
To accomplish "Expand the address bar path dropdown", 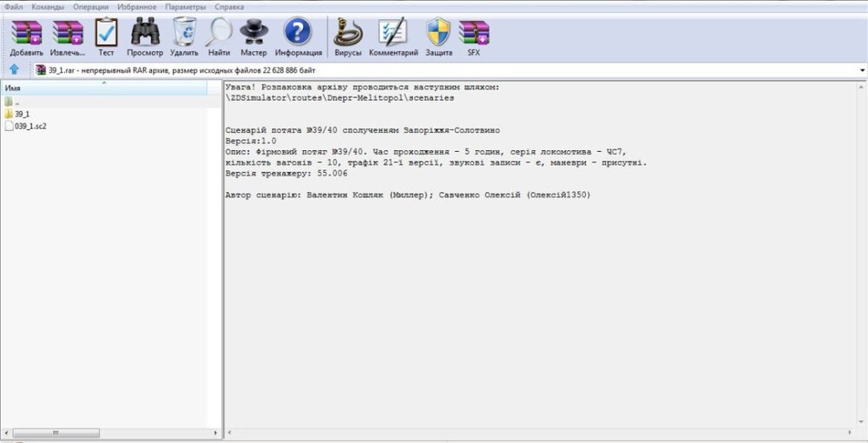I will 861,70.
